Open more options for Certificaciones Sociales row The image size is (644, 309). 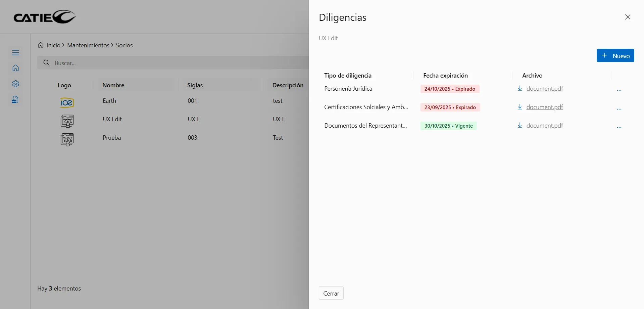[x=619, y=109]
